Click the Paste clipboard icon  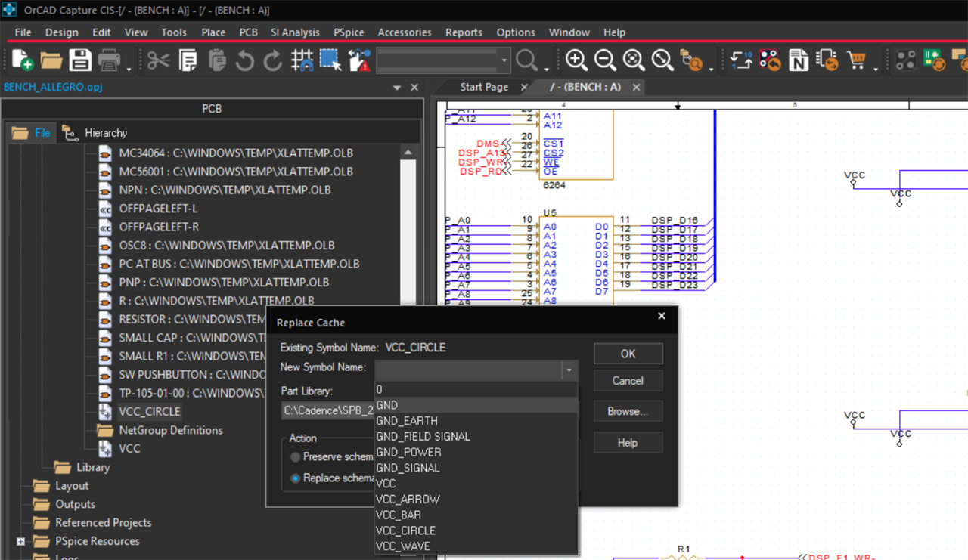coord(217,60)
